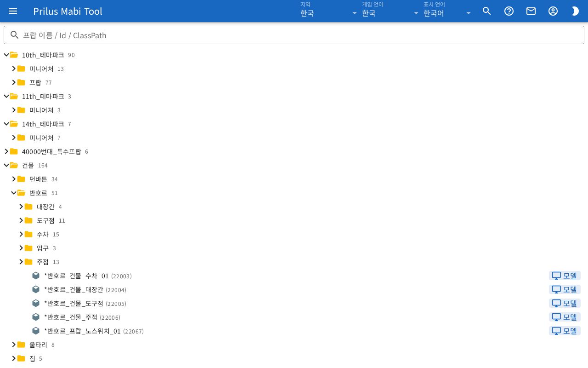This screenshot has height=368, width=588.
Task: Open 모델 view for 반호르_건물_주점
Action: [565, 317]
